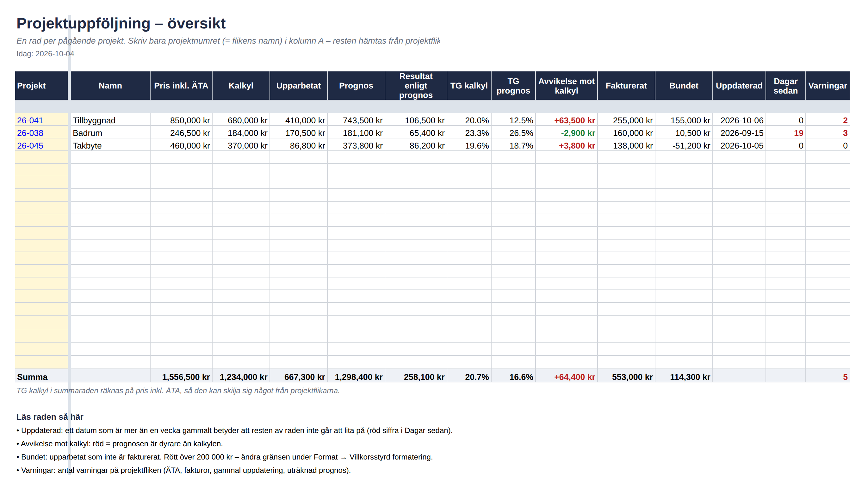Select the Resultat enligt prognos header
The height and width of the screenshot is (493, 868).
pos(416,86)
